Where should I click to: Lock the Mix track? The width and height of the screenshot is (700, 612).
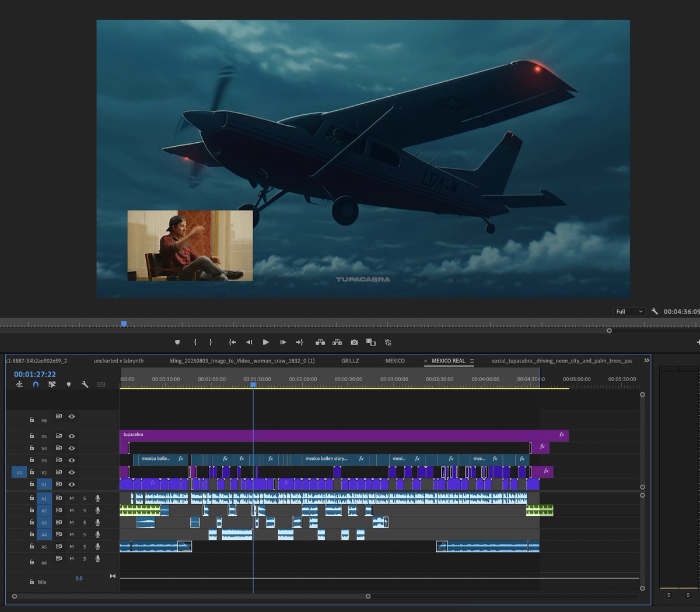coord(32,582)
